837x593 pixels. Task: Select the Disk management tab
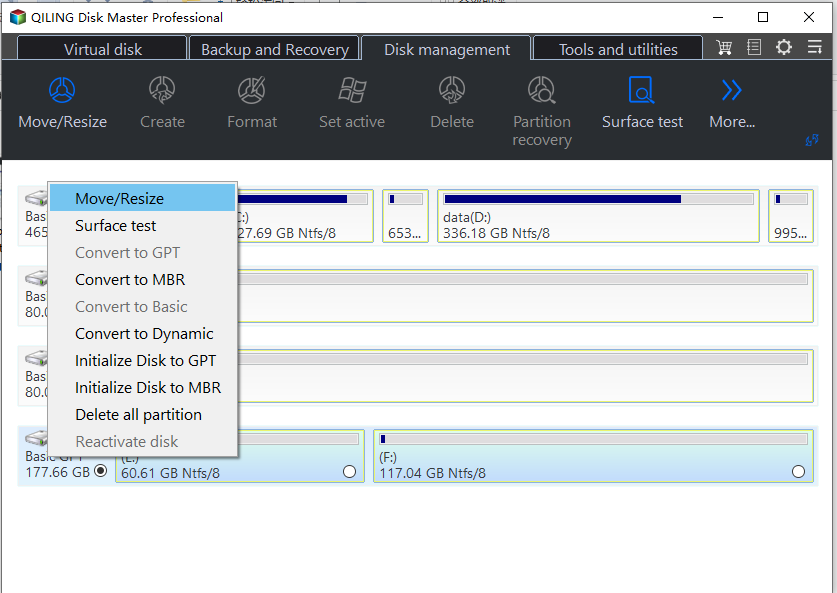pos(447,49)
